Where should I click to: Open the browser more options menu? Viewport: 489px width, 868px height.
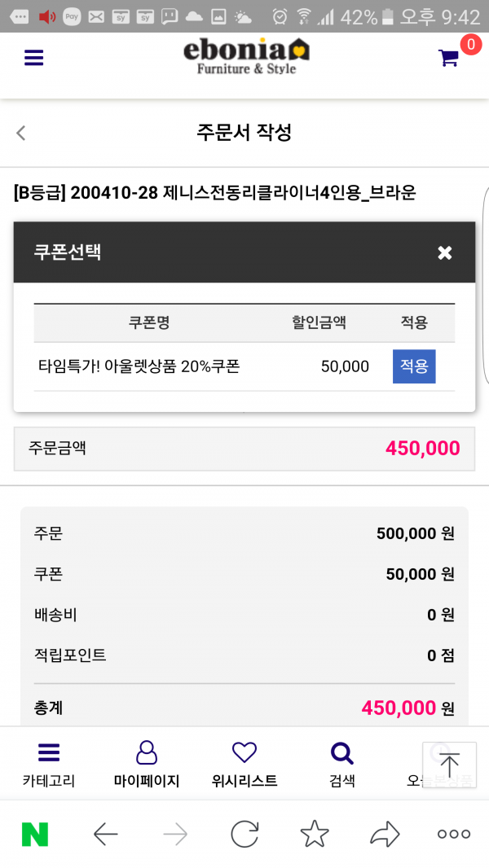(454, 834)
